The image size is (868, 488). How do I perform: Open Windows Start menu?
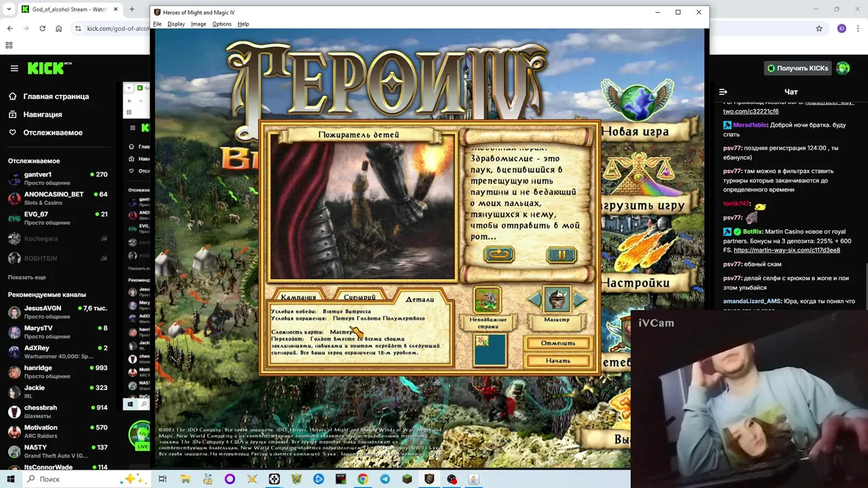tap(10, 479)
